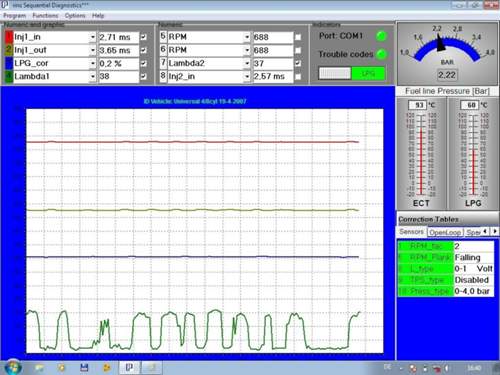Click the 2,22 bar pressure readout
This screenshot has width=500, height=375.
(x=447, y=75)
